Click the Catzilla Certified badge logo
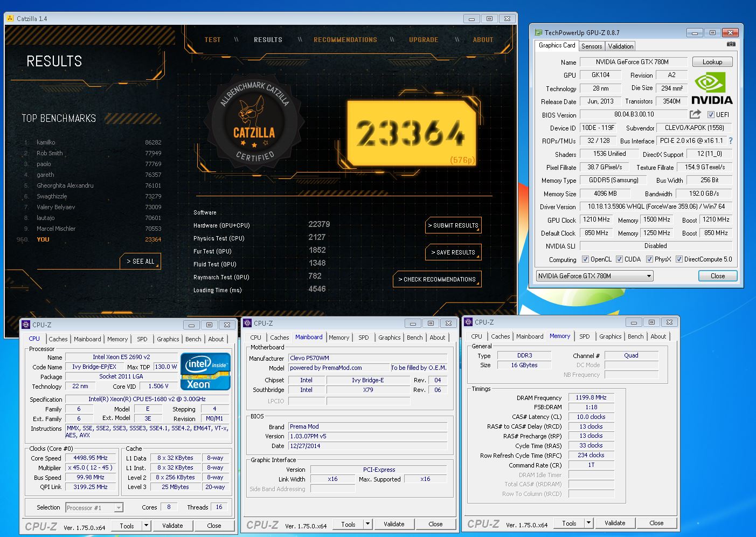The width and height of the screenshot is (756, 537). [254, 121]
